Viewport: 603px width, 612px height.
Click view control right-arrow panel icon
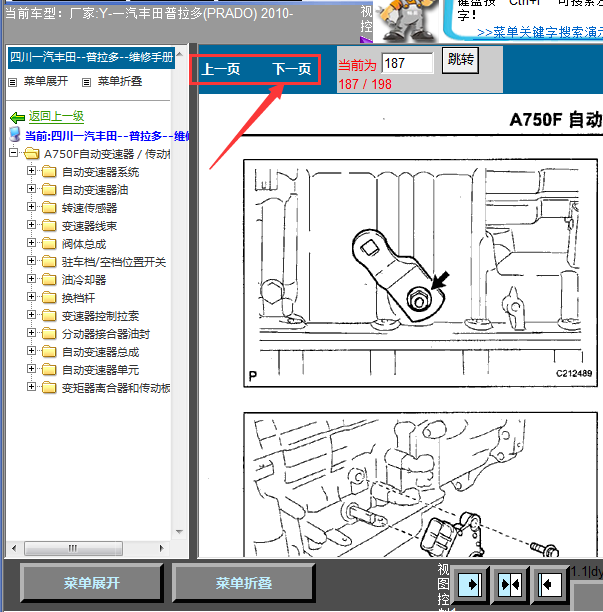pos(470,585)
